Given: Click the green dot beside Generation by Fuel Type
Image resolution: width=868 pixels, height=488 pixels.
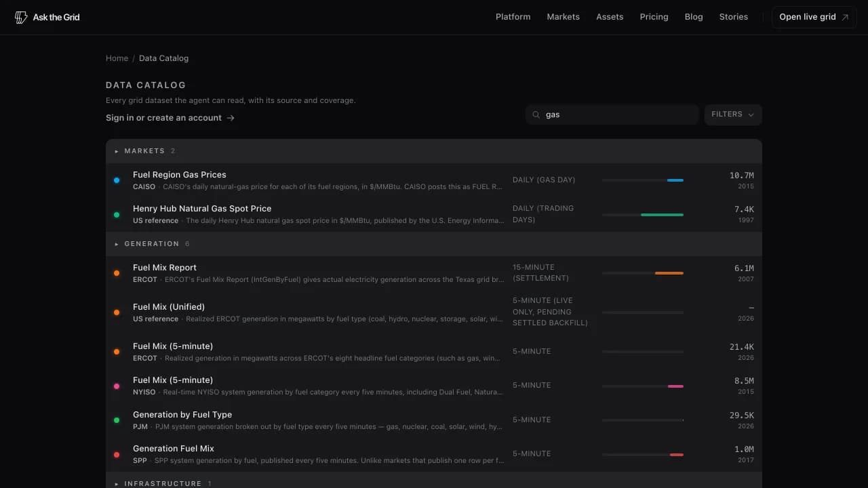Looking at the screenshot, I should [117, 420].
